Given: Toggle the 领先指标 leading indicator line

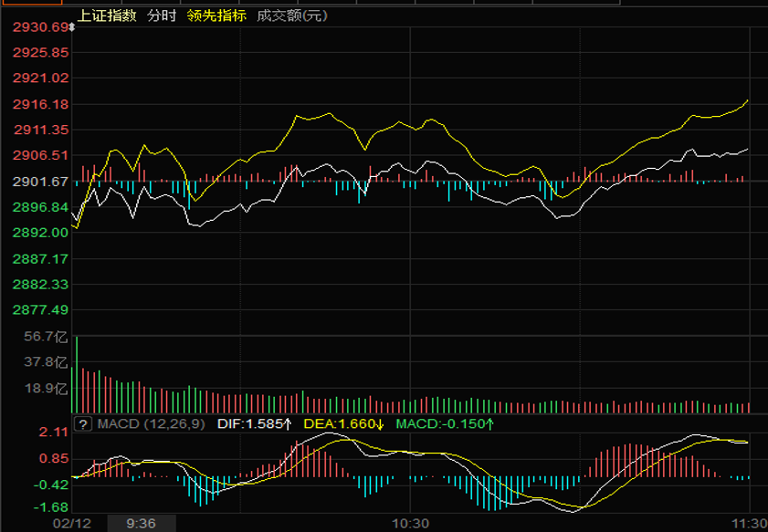Looking at the screenshot, I should [216, 16].
